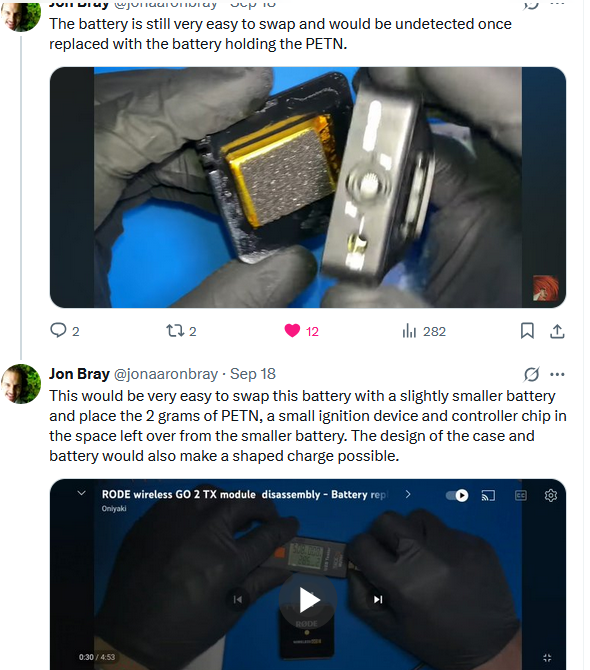This screenshot has width=590, height=670.
Task: Open more options on second tweet
Action: click(x=557, y=374)
